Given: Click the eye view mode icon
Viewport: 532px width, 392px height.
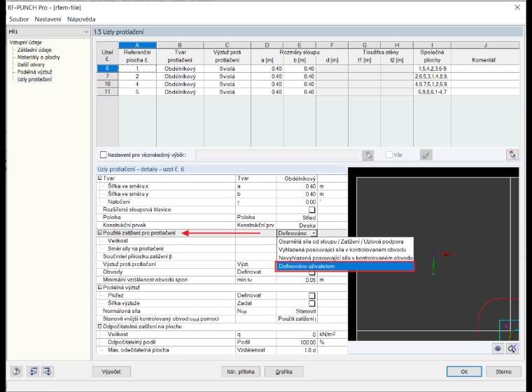Looking at the screenshot, I should point(498,348).
